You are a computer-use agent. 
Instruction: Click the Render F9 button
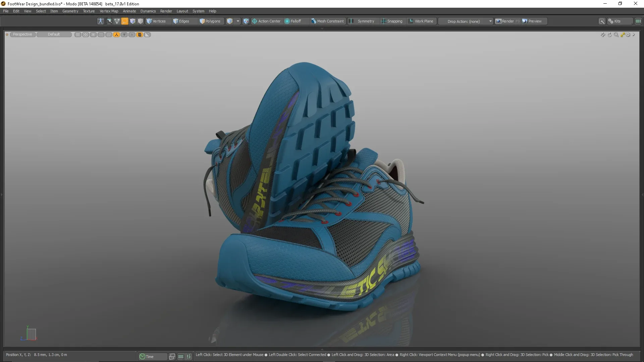[507, 21]
